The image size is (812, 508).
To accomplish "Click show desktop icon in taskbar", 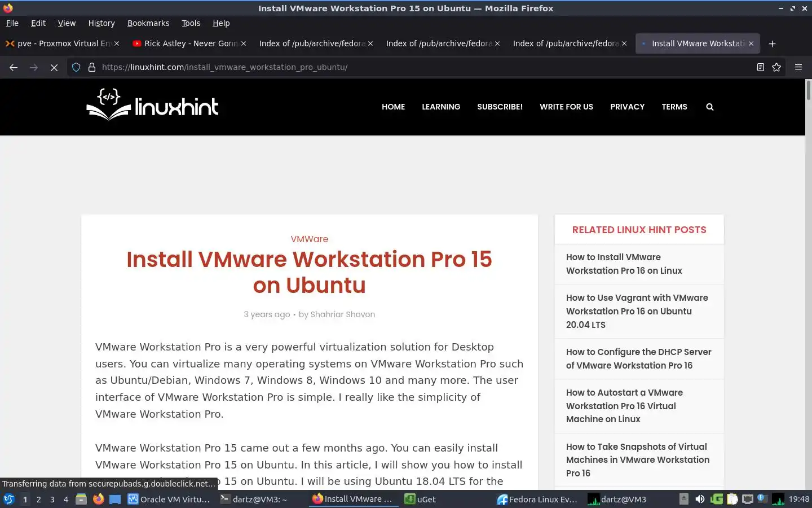I will click(115, 499).
